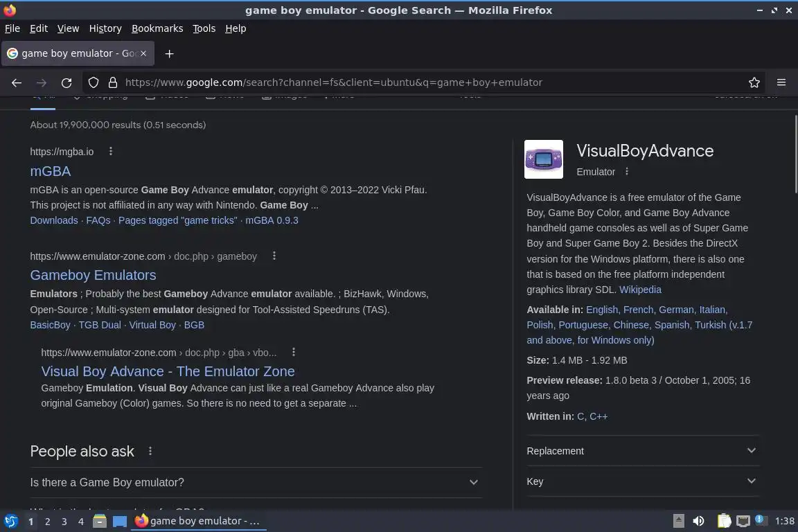The height and width of the screenshot is (532, 798).
Task: Open the Lubuntu start menu icon
Action: point(10,521)
